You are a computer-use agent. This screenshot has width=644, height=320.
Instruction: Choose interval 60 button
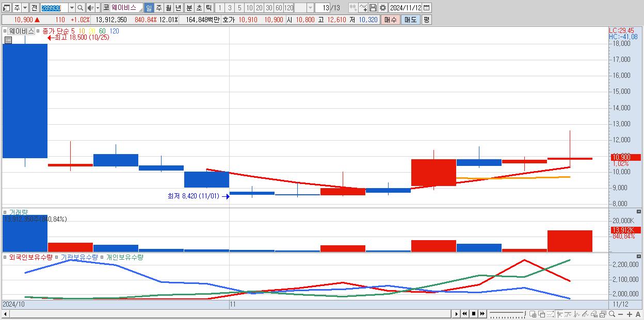(x=279, y=8)
